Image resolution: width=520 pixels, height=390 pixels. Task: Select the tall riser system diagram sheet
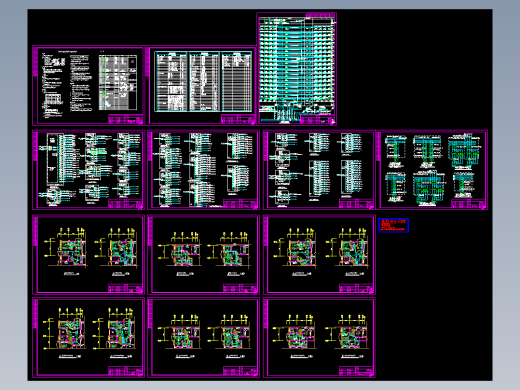pyautogui.click(x=296, y=69)
